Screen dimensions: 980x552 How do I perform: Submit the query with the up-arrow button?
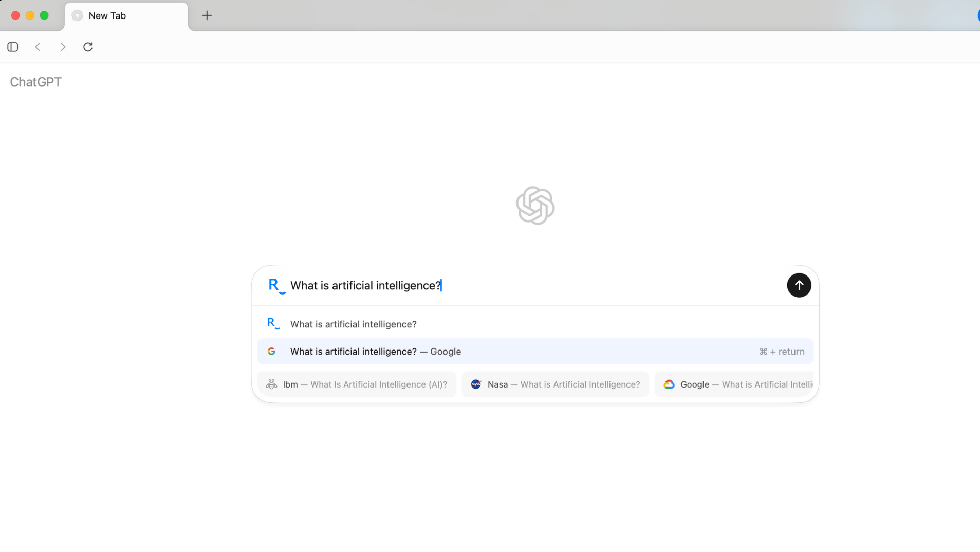(798, 285)
